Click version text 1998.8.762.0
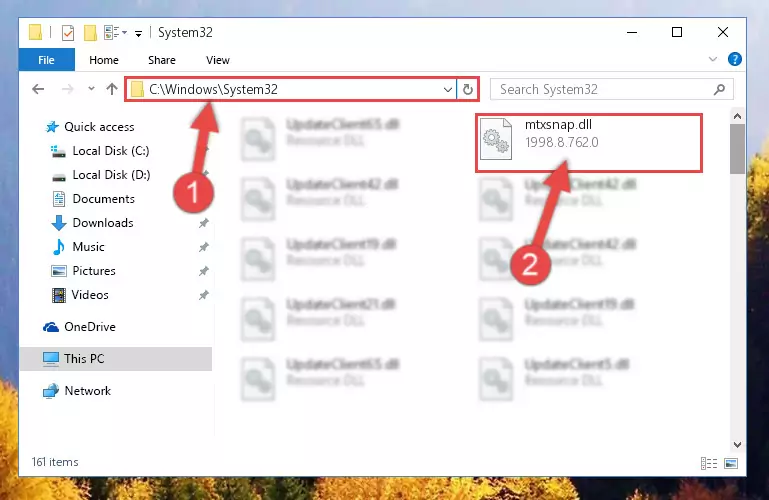Viewport: 769px width, 500px height. pyautogui.click(x=562, y=142)
